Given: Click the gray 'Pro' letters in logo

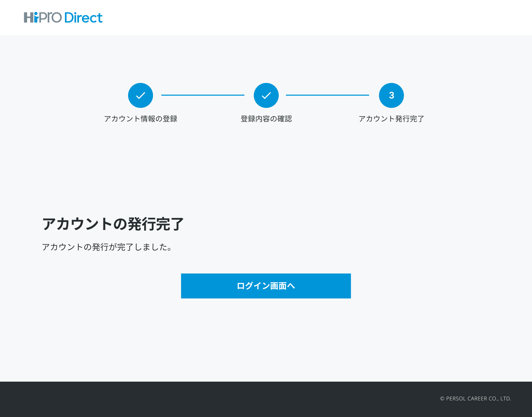Looking at the screenshot, I should (x=51, y=18).
